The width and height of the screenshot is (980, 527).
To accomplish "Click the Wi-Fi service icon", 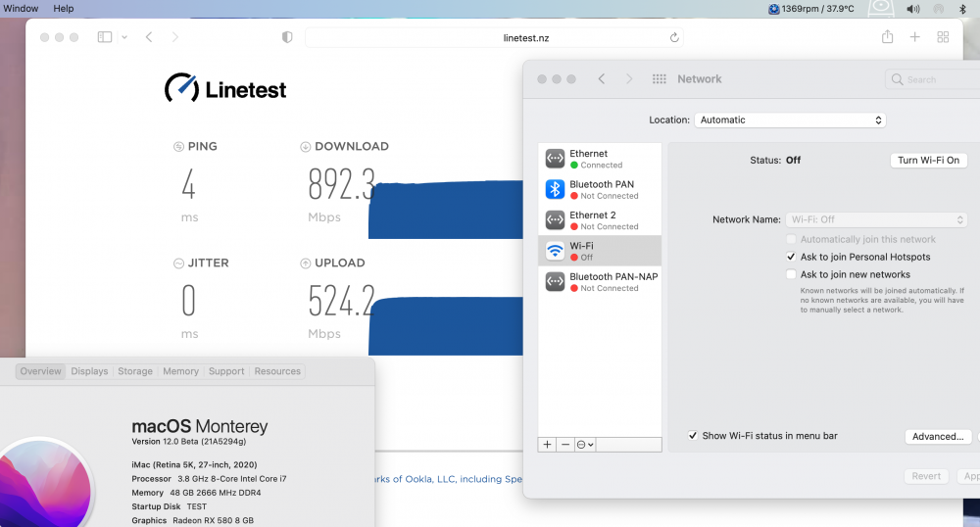I will [x=555, y=251].
